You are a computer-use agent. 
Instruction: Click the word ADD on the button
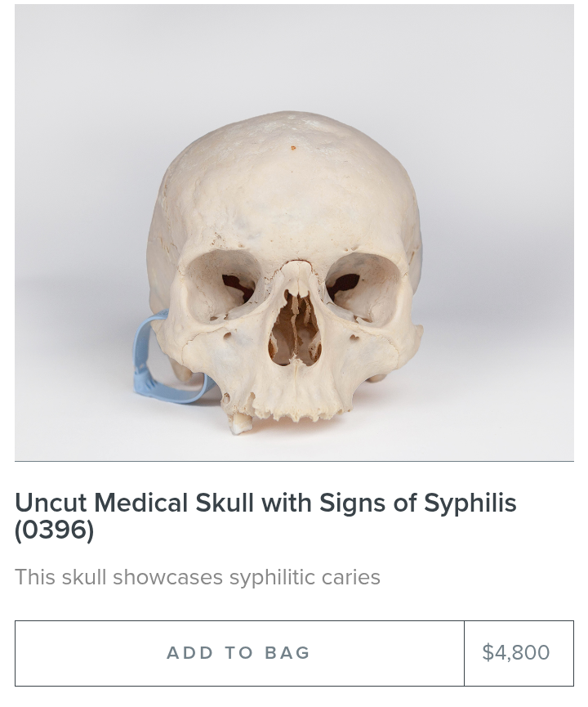tap(189, 653)
